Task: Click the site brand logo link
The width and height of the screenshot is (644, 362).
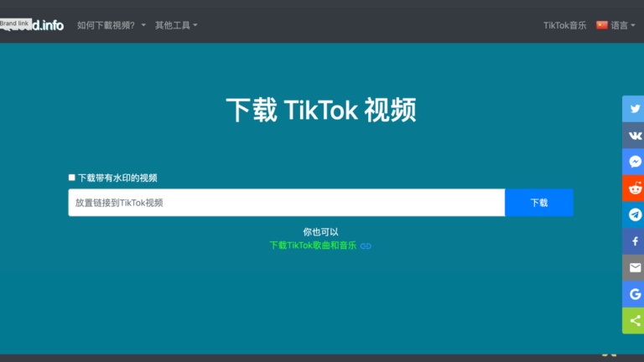Action: coord(32,25)
